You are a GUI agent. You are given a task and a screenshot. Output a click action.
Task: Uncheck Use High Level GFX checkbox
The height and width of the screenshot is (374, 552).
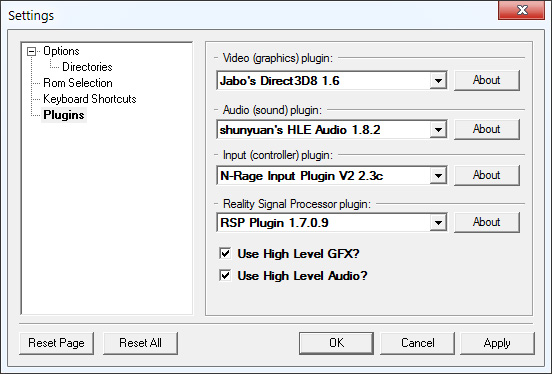(x=225, y=254)
